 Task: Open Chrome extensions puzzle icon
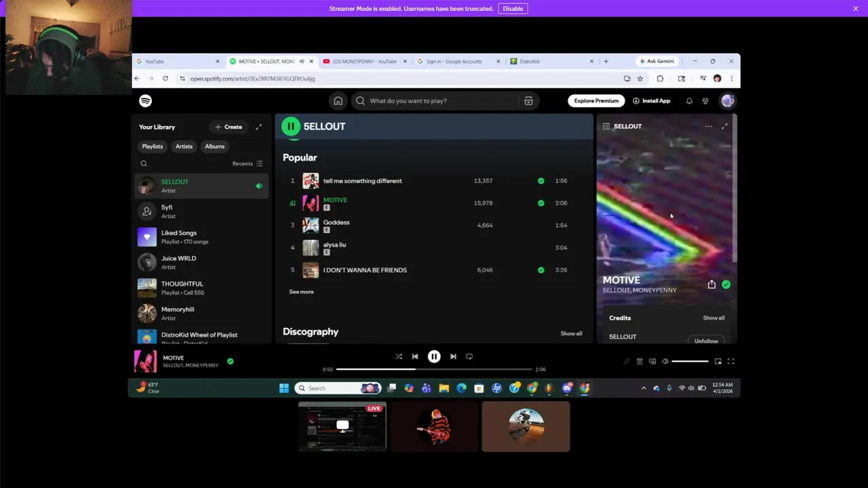[660, 79]
